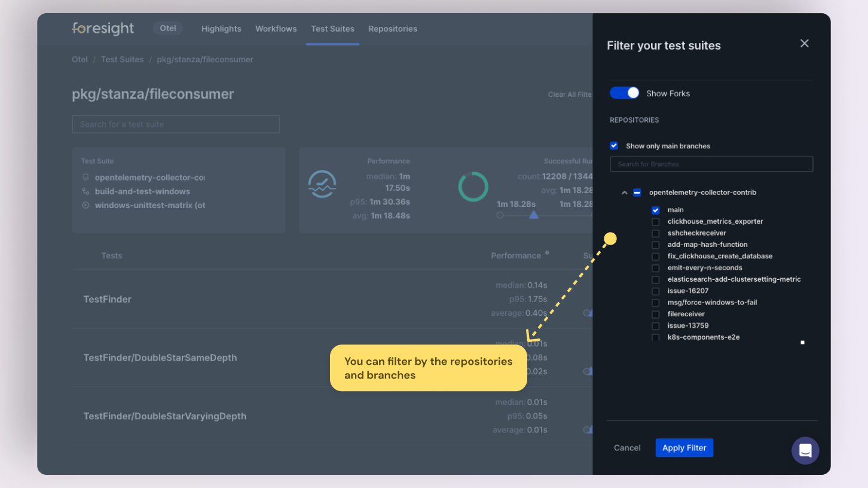The height and width of the screenshot is (488, 868).
Task: Check the msg/force-windows-to-fail branch
Action: click(656, 303)
